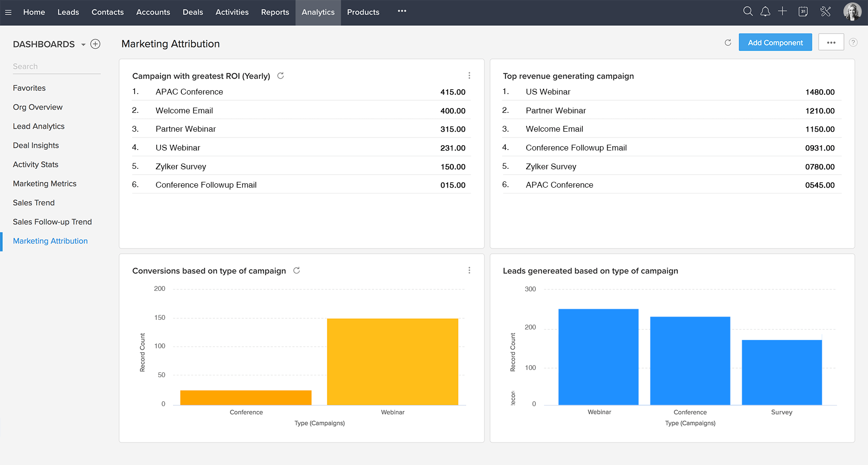Viewport: 868px width, 465px height.
Task: Open the Deals module tab
Action: point(192,13)
